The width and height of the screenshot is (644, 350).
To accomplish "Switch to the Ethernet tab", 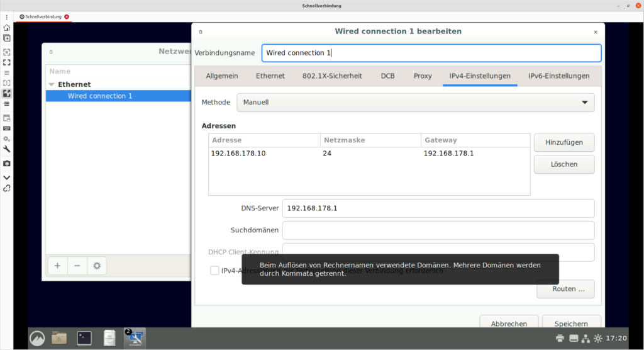I will click(270, 76).
